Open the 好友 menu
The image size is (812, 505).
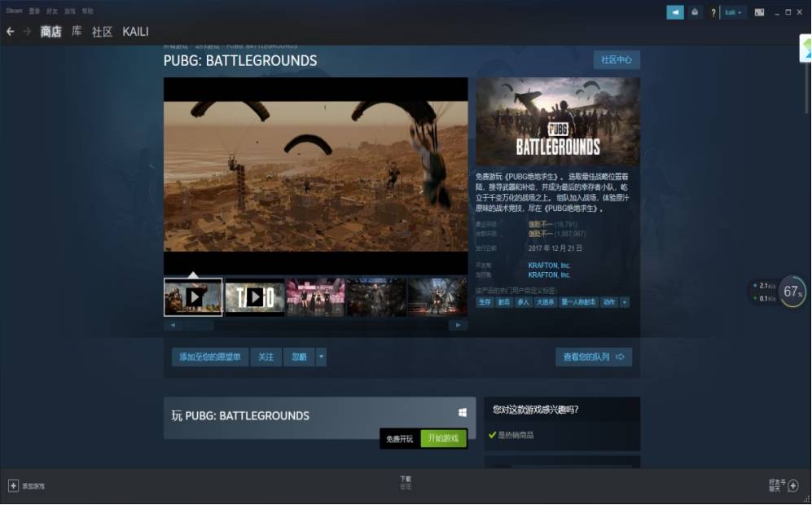(52, 11)
